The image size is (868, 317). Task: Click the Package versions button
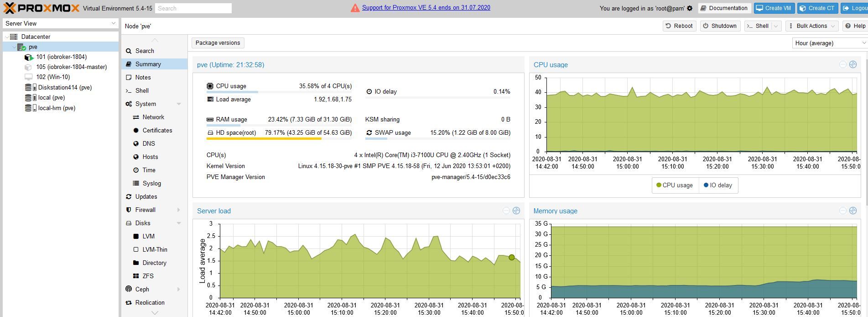click(x=218, y=43)
